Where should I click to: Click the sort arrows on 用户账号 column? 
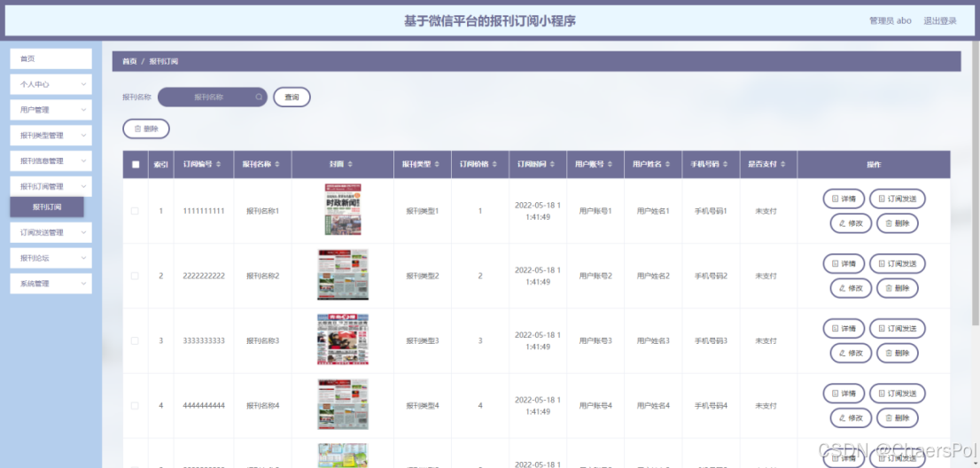610,164
